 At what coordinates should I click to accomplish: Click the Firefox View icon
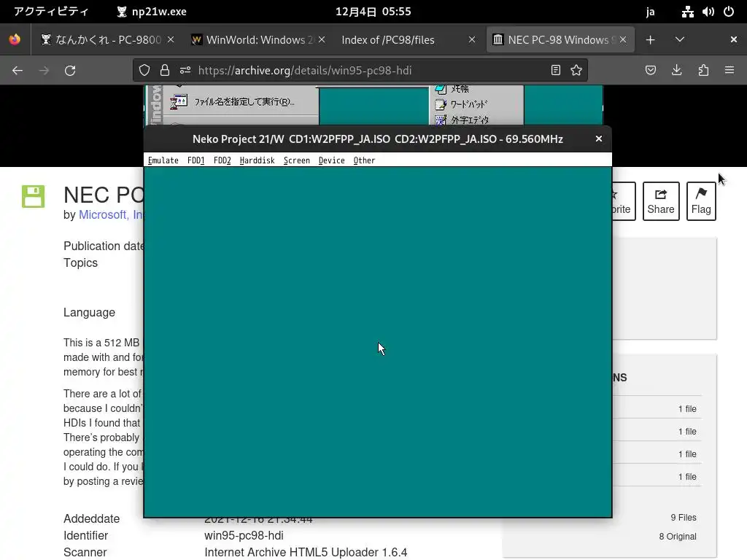pos(15,39)
